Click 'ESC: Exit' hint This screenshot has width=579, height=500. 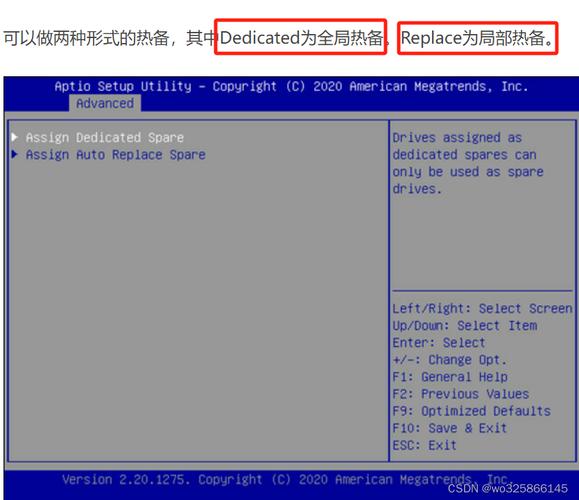click(424, 445)
